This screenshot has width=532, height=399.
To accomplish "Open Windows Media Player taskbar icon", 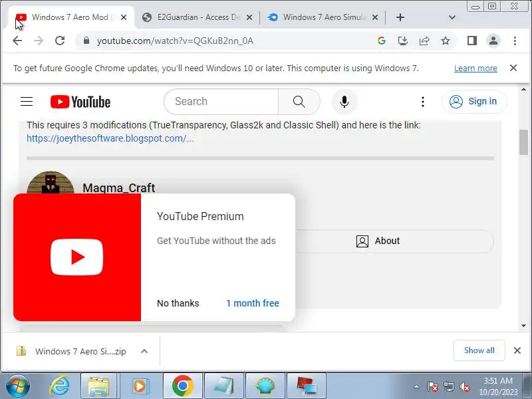I will [140, 386].
